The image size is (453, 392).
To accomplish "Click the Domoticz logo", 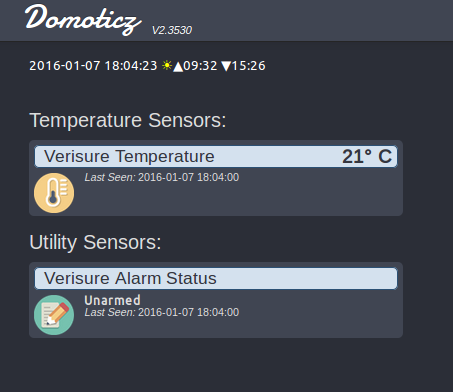I will pos(83,20).
